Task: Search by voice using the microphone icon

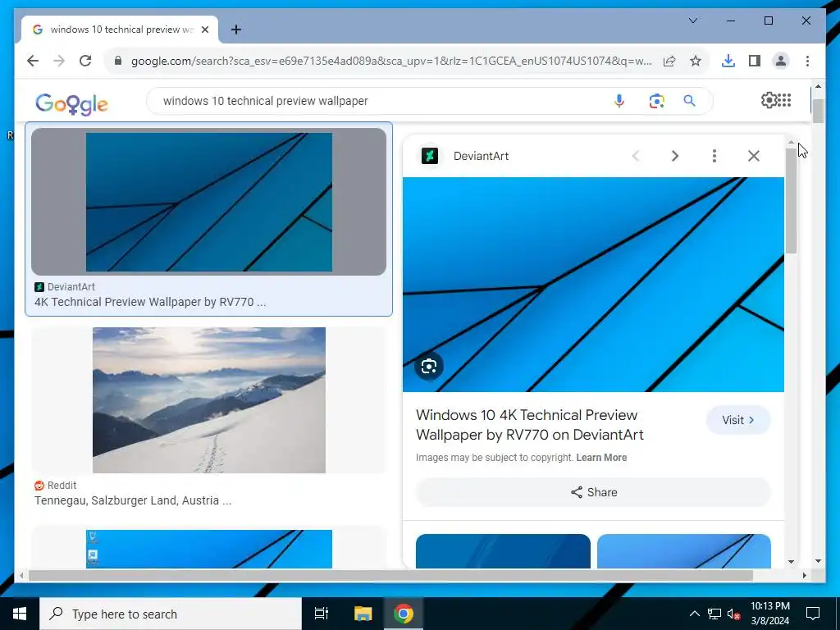Action: (619, 101)
